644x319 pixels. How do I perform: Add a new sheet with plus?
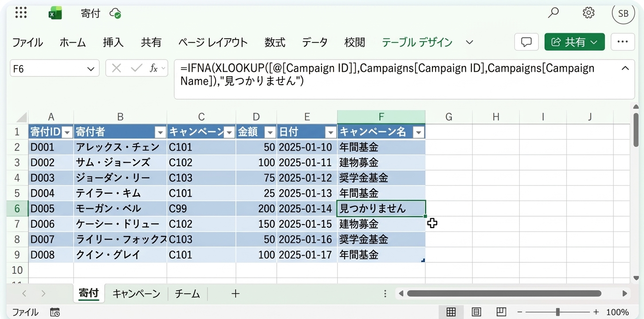[236, 293]
